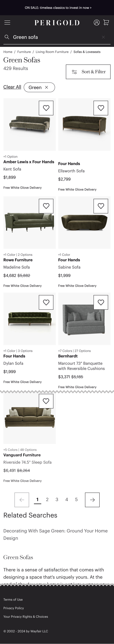
Task: Toggle heart on Sabine Sofa
Action: pos(101,206)
